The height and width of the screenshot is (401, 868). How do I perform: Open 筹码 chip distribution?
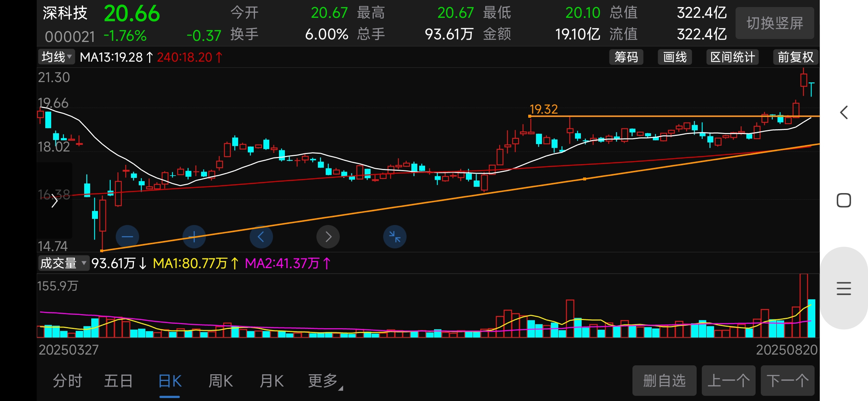coord(626,57)
